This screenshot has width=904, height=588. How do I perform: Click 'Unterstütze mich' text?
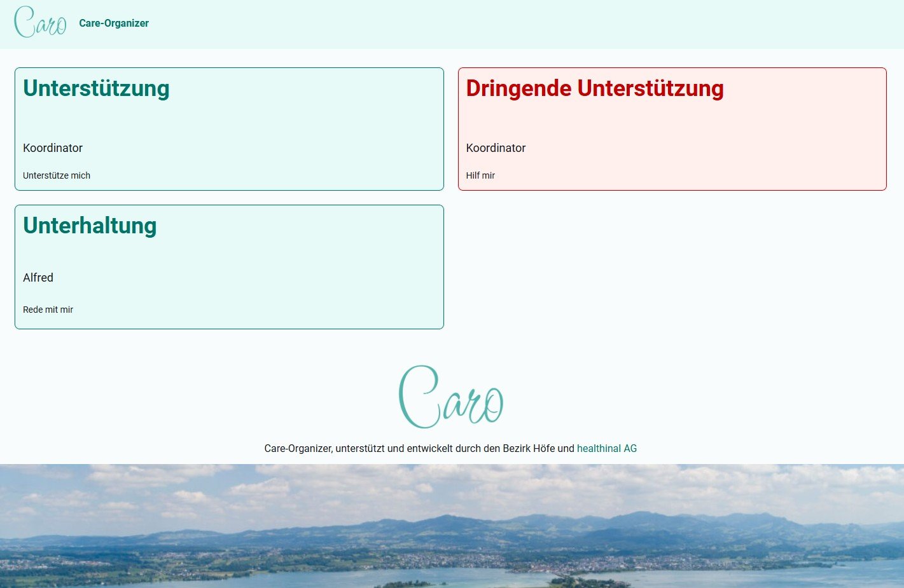57,175
